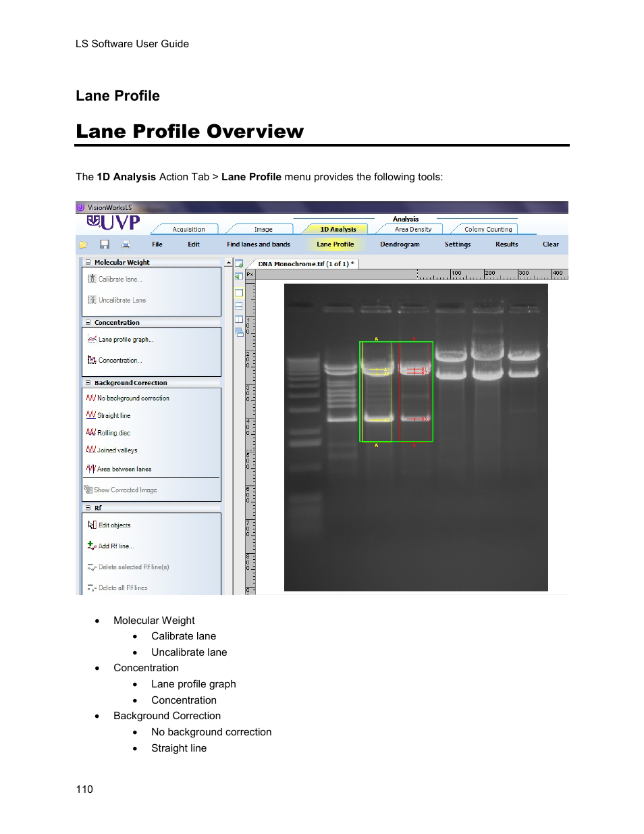Click the Clear menu item
Viewport: 644px width, 834px height.
pyautogui.click(x=551, y=244)
